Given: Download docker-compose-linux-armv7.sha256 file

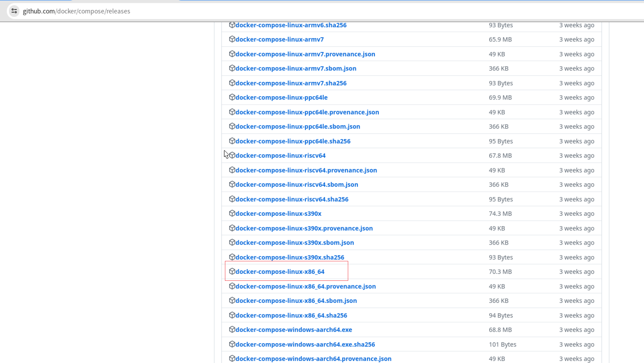Looking at the screenshot, I should click(291, 83).
